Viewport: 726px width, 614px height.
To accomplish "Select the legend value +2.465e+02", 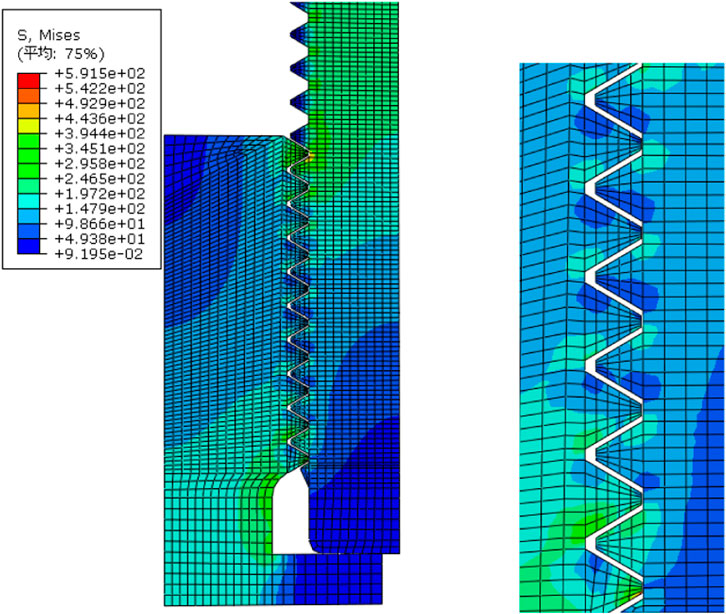I will click(x=100, y=179).
